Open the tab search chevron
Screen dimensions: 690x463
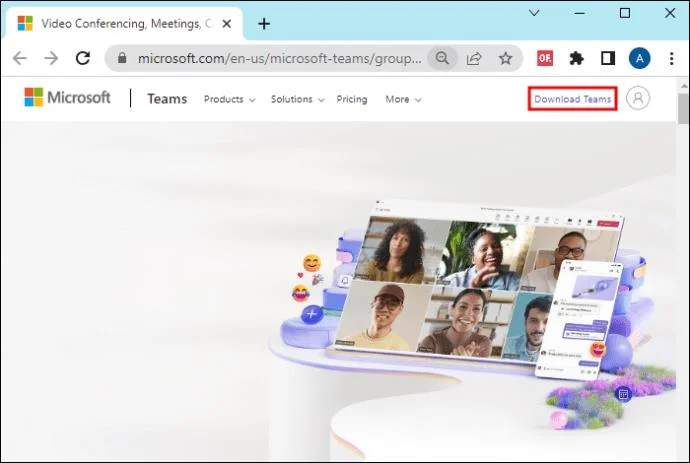tap(534, 13)
